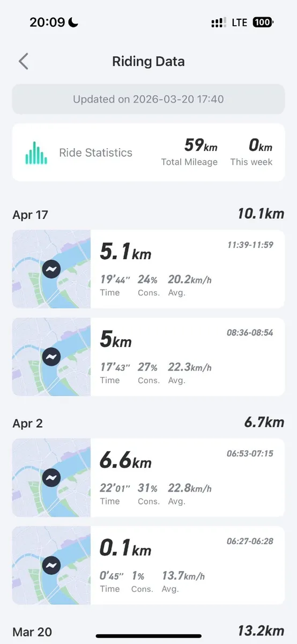Tap the home indicator bar at bottom
The width and height of the screenshot is (297, 644).
click(x=148, y=636)
